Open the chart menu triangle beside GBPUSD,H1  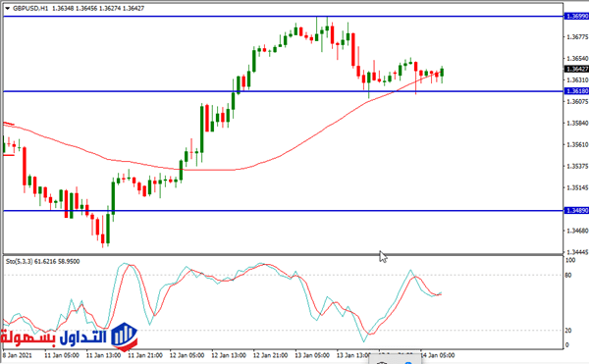(7, 8)
